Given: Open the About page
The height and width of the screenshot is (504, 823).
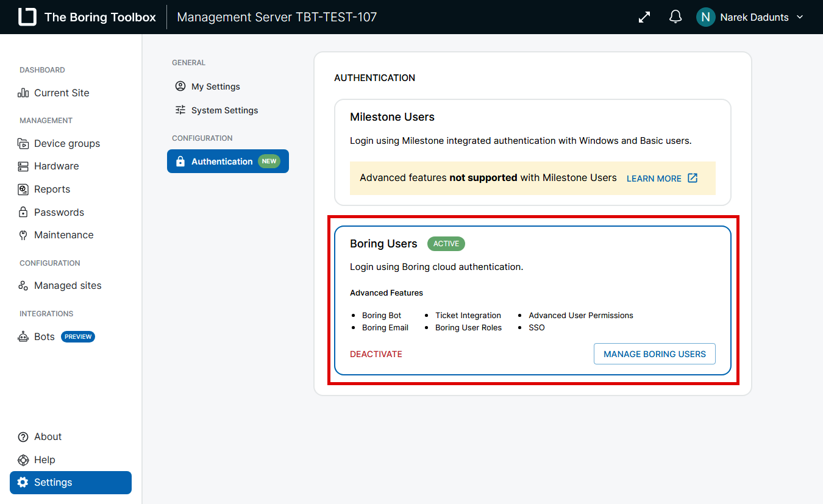Looking at the screenshot, I should click(x=48, y=436).
